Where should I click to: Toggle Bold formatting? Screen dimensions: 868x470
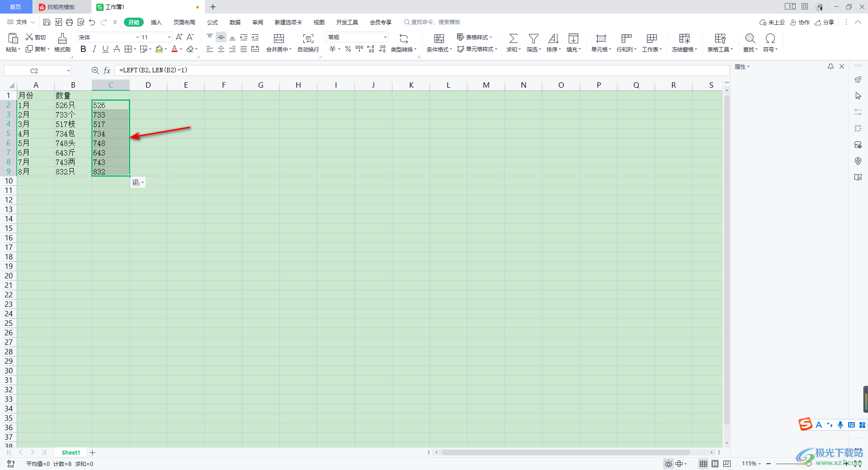83,49
